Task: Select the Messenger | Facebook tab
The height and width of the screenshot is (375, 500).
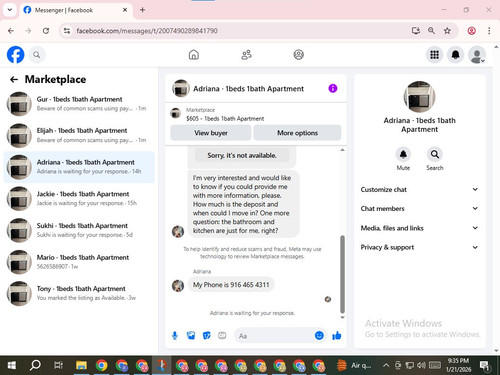Action: (76, 10)
